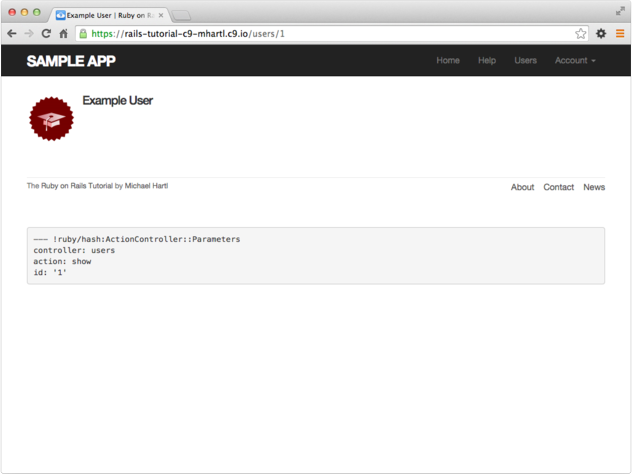Bookmark this page with the star icon

coord(581,33)
